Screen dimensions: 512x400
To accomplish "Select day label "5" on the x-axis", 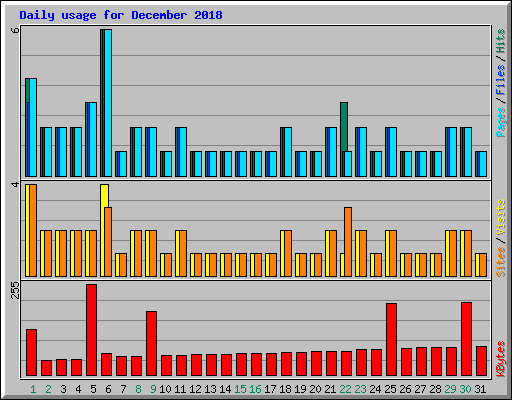I will (93, 389).
